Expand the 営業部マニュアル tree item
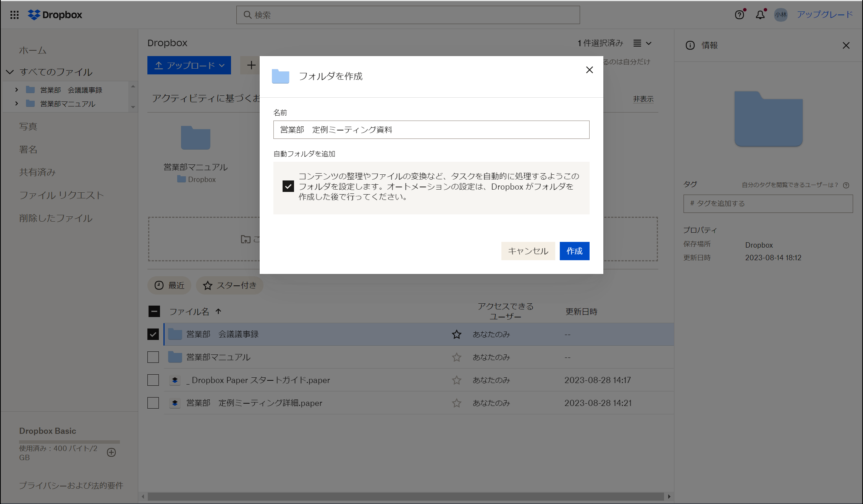 click(x=16, y=103)
